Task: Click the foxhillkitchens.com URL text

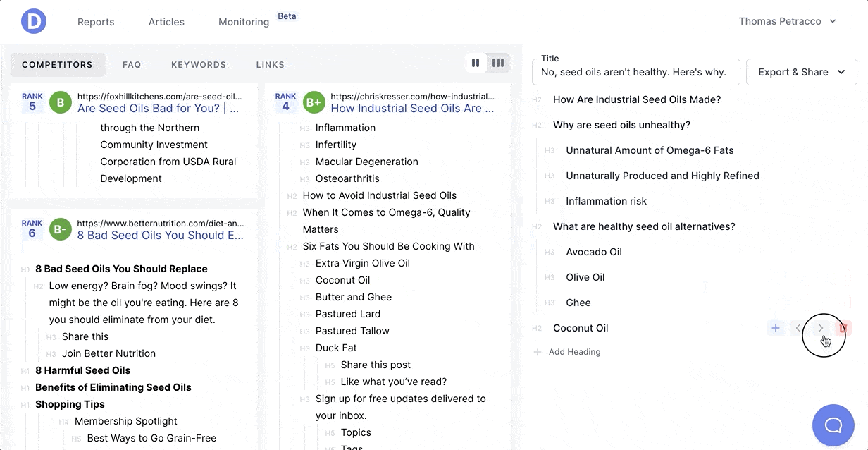Action: click(x=160, y=96)
